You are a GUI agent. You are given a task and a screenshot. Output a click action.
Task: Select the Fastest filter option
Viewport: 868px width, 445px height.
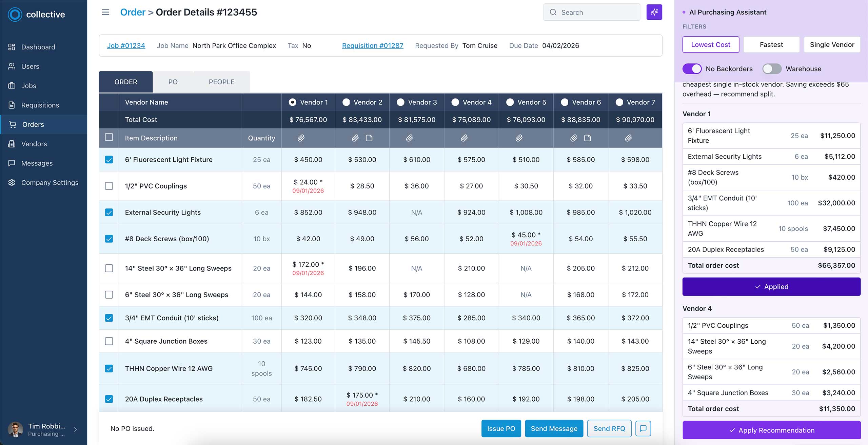click(x=771, y=45)
